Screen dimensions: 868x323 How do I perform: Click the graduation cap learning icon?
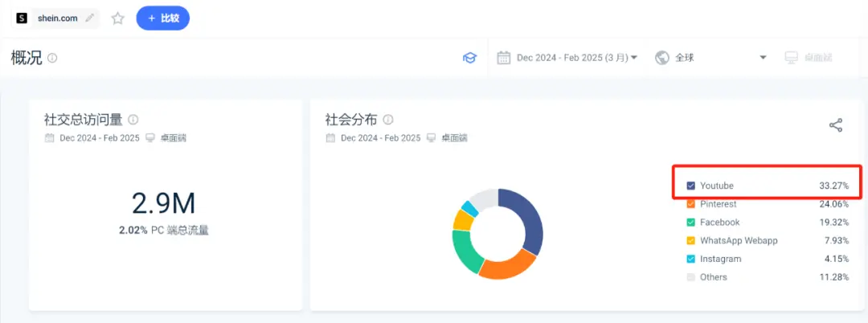click(469, 58)
